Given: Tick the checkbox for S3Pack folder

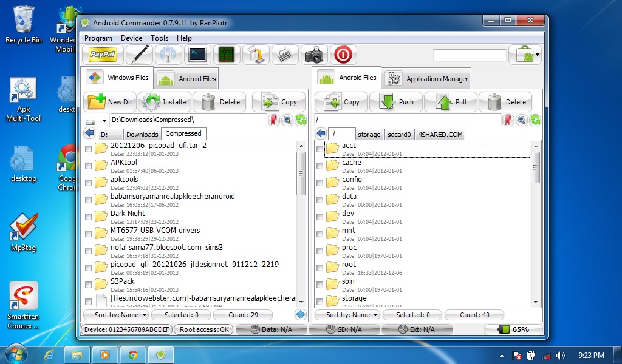Looking at the screenshot, I should click(89, 285).
